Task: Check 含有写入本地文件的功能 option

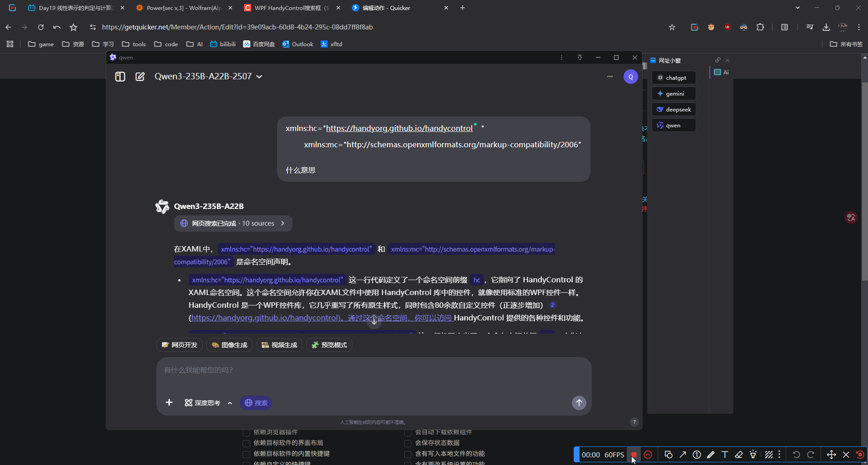Action: (x=408, y=454)
